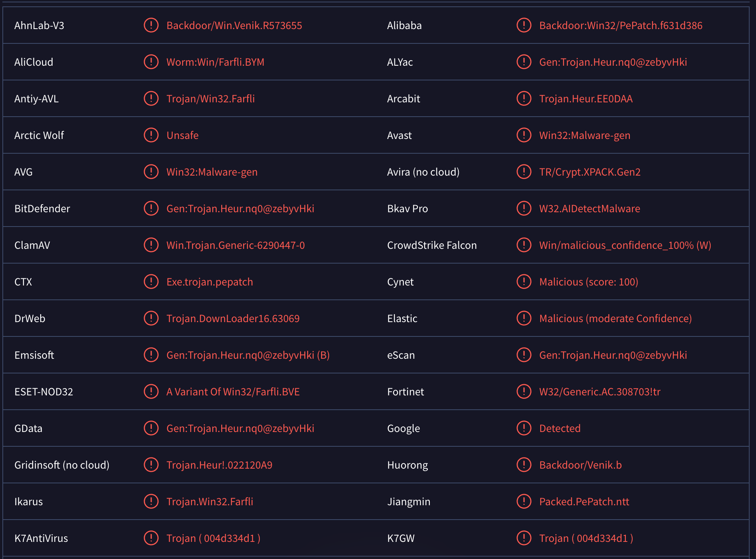Click the alert icon beside Alibaba's detection result
Screen dimensions: 756x559
point(524,25)
